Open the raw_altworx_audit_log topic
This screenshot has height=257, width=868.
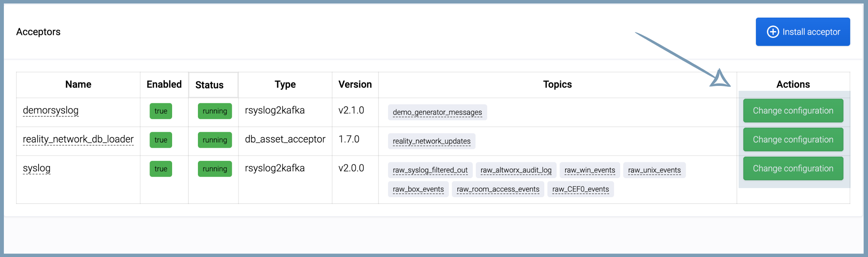516,170
